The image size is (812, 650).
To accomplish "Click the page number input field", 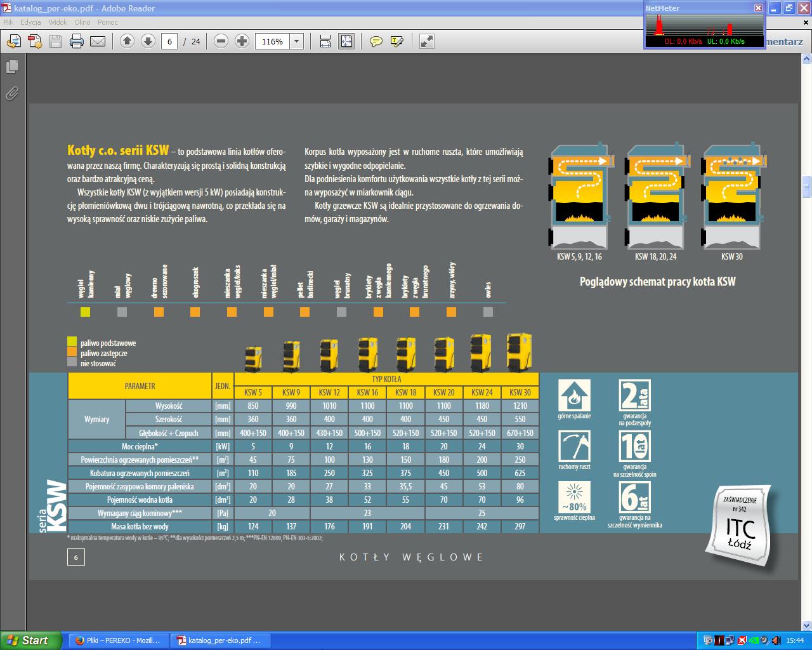I will 169,41.
